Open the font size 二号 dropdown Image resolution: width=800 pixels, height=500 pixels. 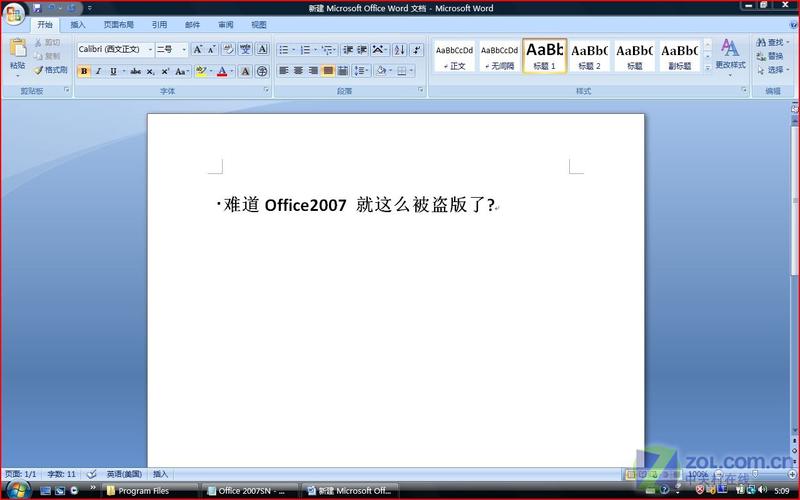click(x=184, y=49)
